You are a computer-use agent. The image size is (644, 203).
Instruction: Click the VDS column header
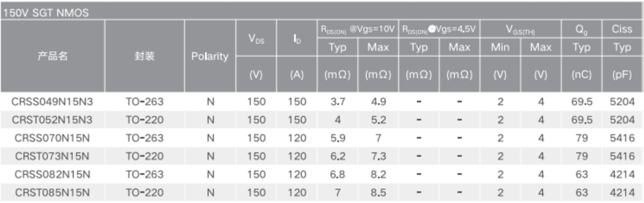click(256, 39)
